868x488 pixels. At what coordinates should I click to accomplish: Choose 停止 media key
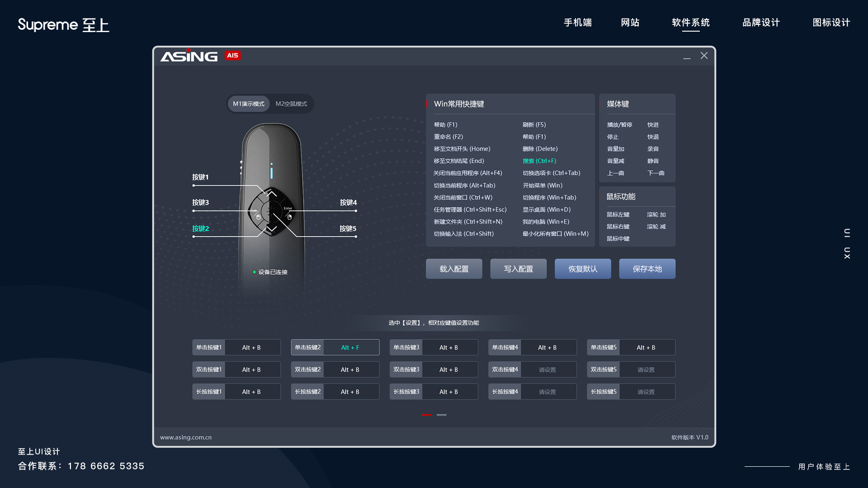[x=613, y=137]
